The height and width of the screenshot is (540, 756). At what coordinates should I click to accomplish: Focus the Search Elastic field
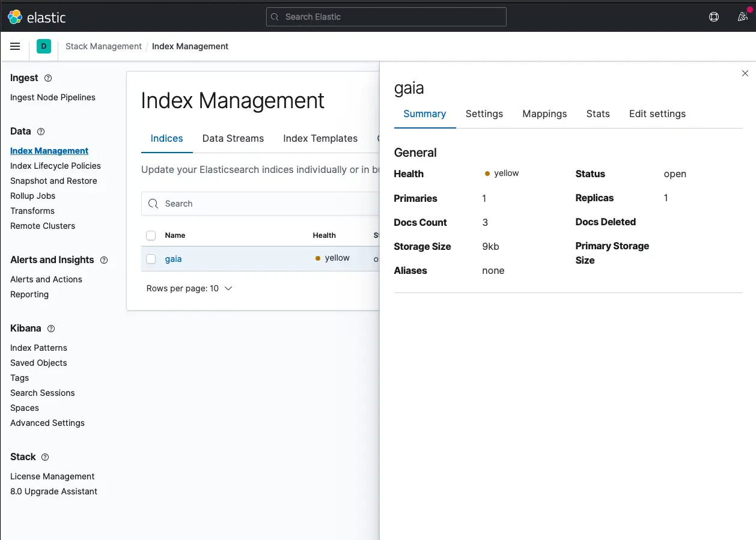pos(386,17)
